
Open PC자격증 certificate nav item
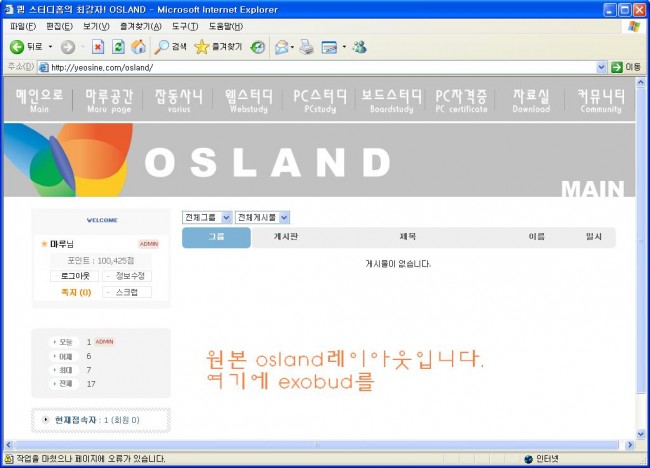(461, 100)
